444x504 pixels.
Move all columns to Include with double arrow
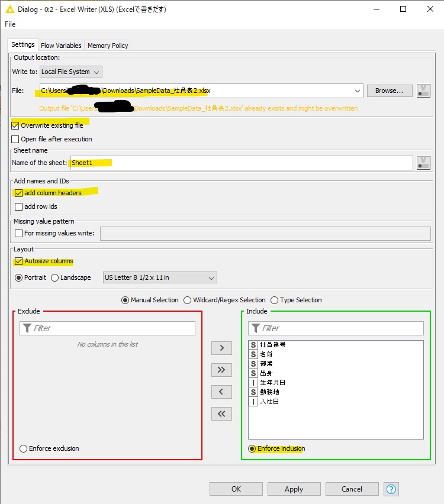221,370
